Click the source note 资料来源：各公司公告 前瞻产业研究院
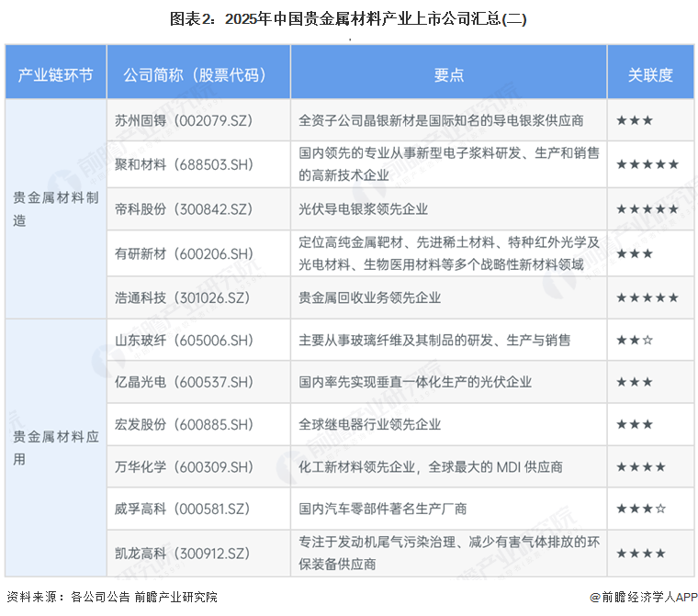The width and height of the screenshot is (698, 616). coord(112,597)
